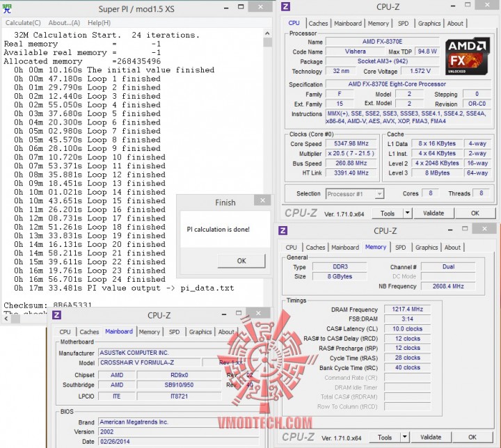This screenshot has width=501, height=448.
Task: Switch to Caches tab in top CPU-Z window
Action: click(318, 24)
